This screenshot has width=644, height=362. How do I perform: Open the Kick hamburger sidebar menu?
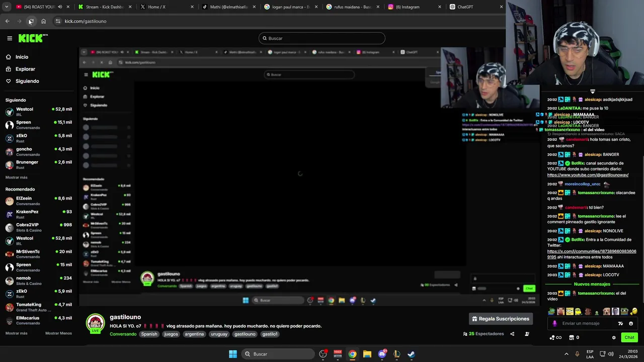pos(10,38)
